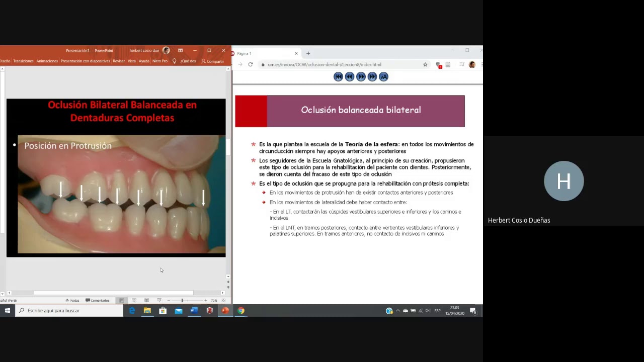This screenshot has width=644, height=362.
Task: Click the Chrome taskbar icon
Action: tap(241, 311)
